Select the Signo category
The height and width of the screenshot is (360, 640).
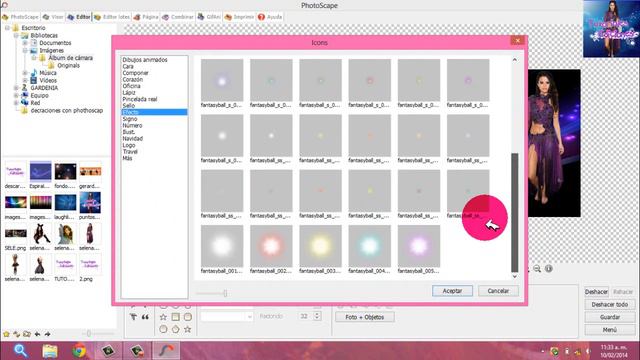click(x=130, y=119)
